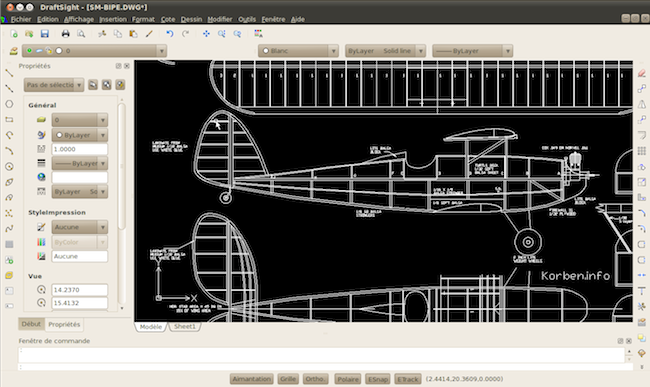Toggle Ortho. mode in status bar
Viewport: 650px width, 387px height.
tap(315, 379)
